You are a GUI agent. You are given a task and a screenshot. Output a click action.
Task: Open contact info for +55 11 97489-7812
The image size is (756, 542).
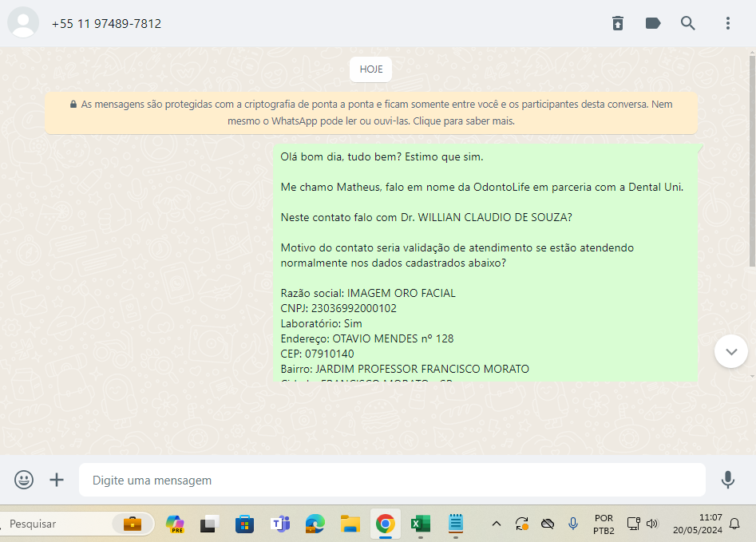106,24
